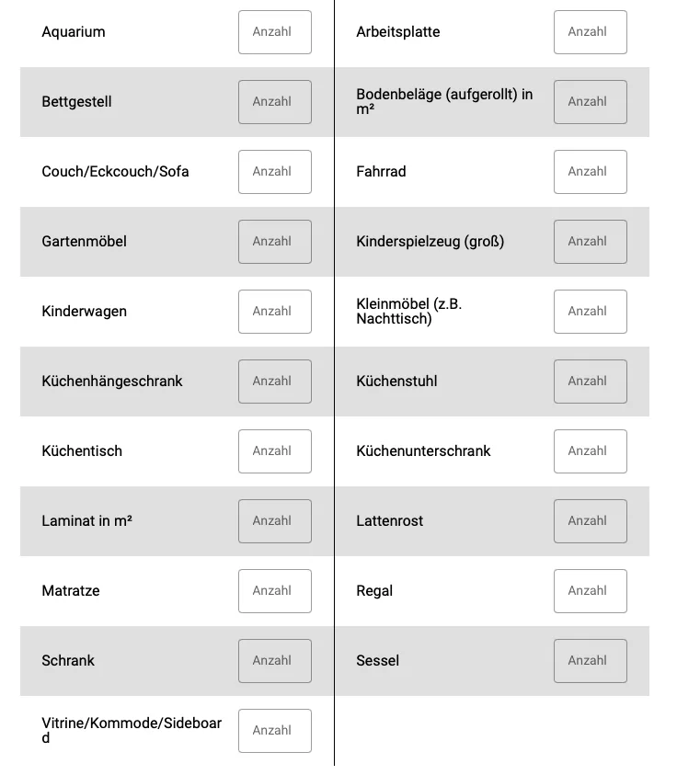Screen dimensions: 700x775
Task: Select the Matratze quantity input
Action: pyautogui.click(x=274, y=591)
